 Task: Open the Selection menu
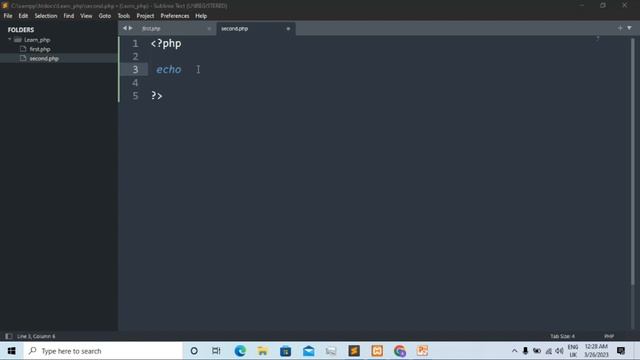coord(46,16)
